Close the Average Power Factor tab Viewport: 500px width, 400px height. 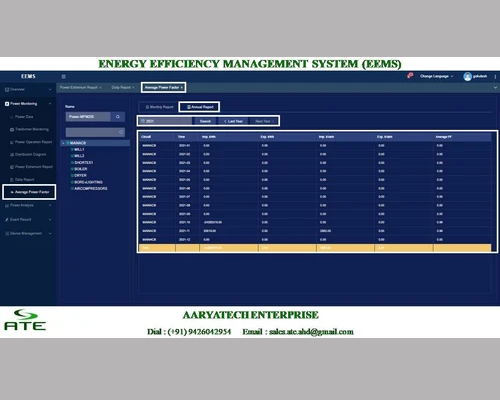coord(182,88)
